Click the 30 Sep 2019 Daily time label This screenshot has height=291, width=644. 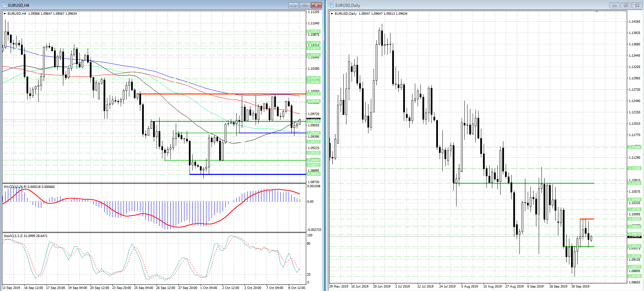tap(580, 287)
